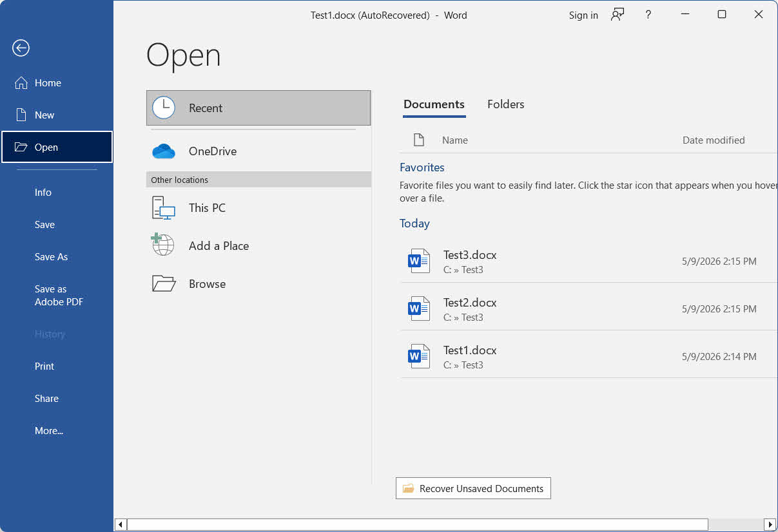Switch to the Folders tab
The height and width of the screenshot is (532, 778).
(506, 104)
